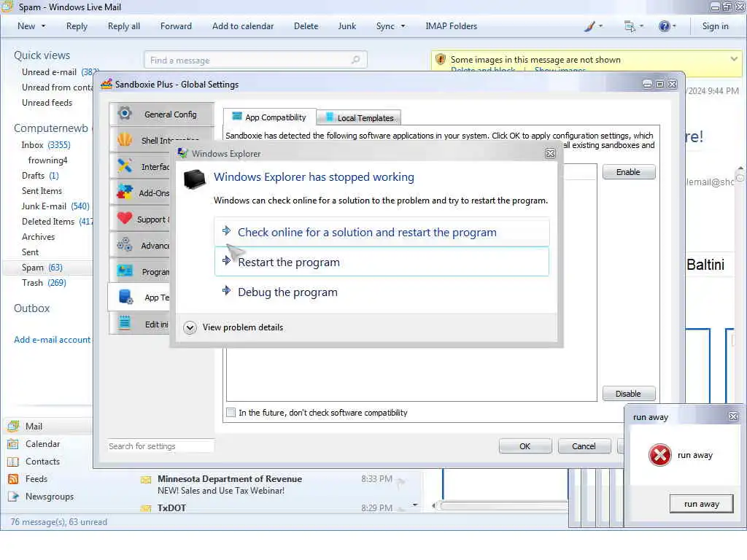This screenshot has width=747, height=560.
Task: Open Support heart icon section
Action: coord(125,219)
